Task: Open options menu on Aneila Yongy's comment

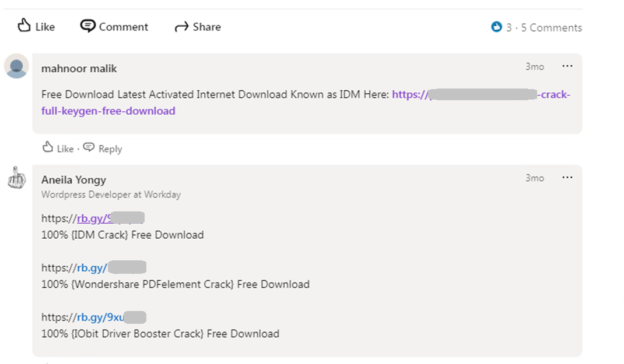Action: pos(567,178)
